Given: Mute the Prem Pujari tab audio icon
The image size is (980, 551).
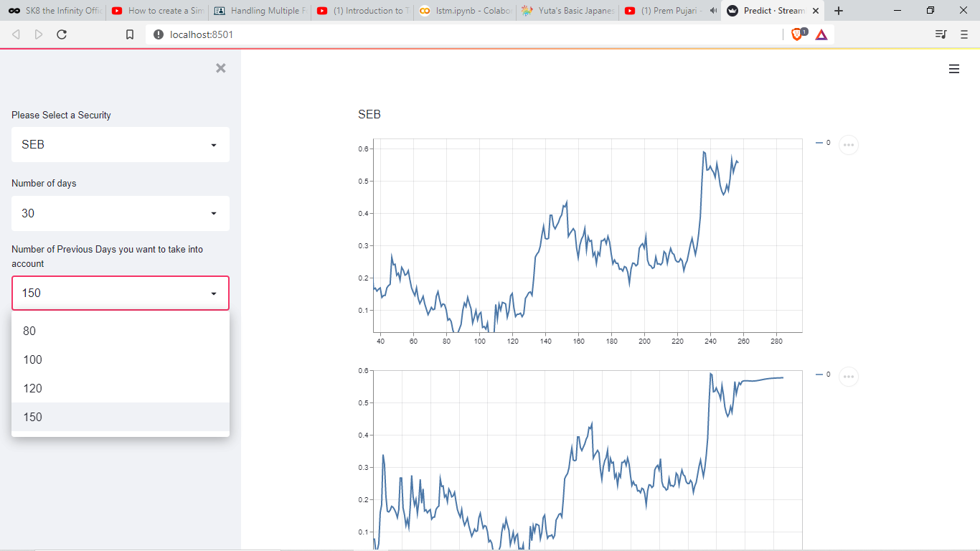Looking at the screenshot, I should pyautogui.click(x=713, y=11).
